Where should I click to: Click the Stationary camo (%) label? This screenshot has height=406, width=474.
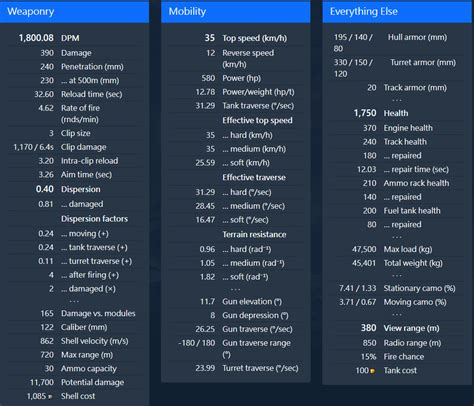419,288
